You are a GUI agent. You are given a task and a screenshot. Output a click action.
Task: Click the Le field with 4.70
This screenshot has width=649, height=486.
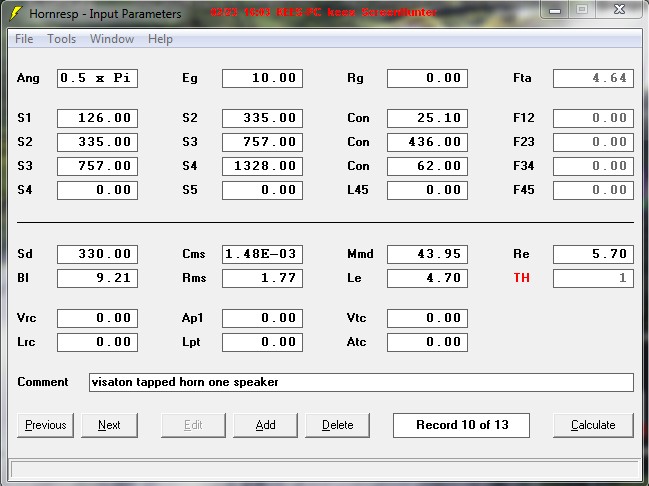coord(428,278)
